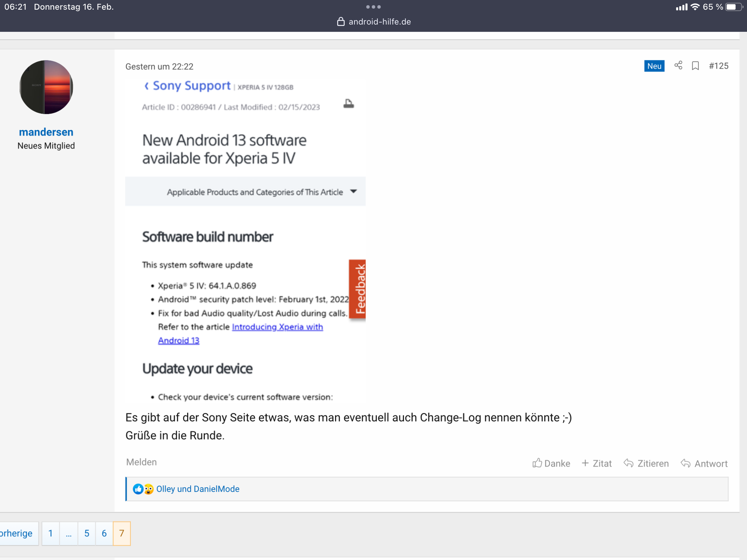Click the reaction emojis before Olley
Screen dimensions: 747x560
click(x=143, y=489)
